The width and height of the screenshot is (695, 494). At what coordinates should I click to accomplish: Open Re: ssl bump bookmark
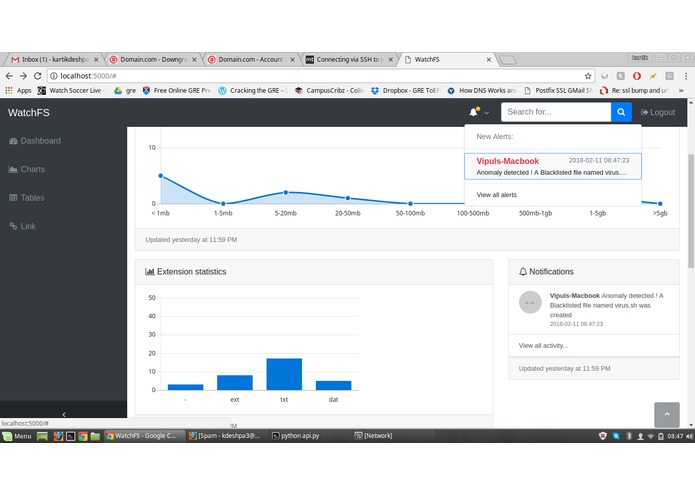point(634,90)
